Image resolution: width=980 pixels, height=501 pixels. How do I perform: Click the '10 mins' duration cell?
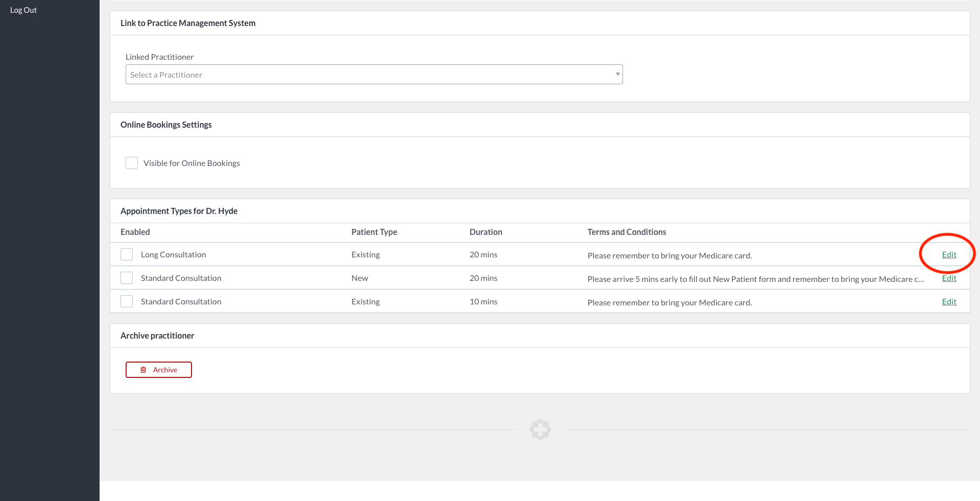tap(483, 301)
